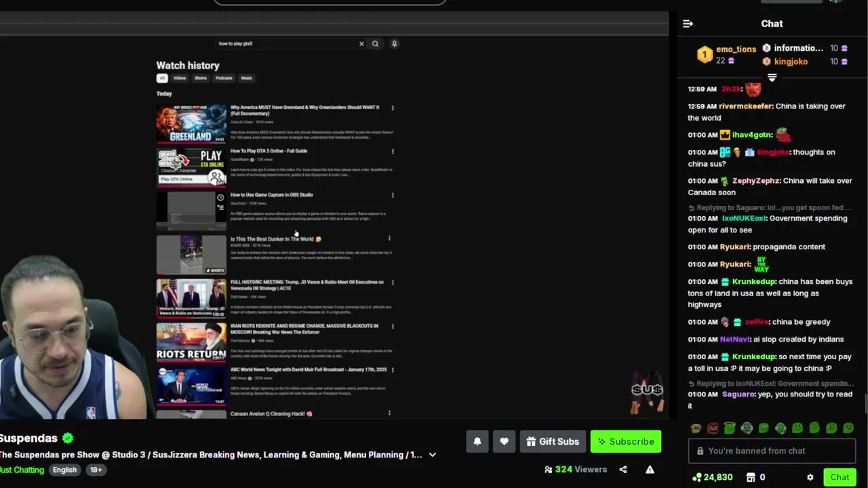Image resolution: width=868 pixels, height=488 pixels.
Task: Open the second-place gifter 'informatio…' entry
Action: pos(798,48)
